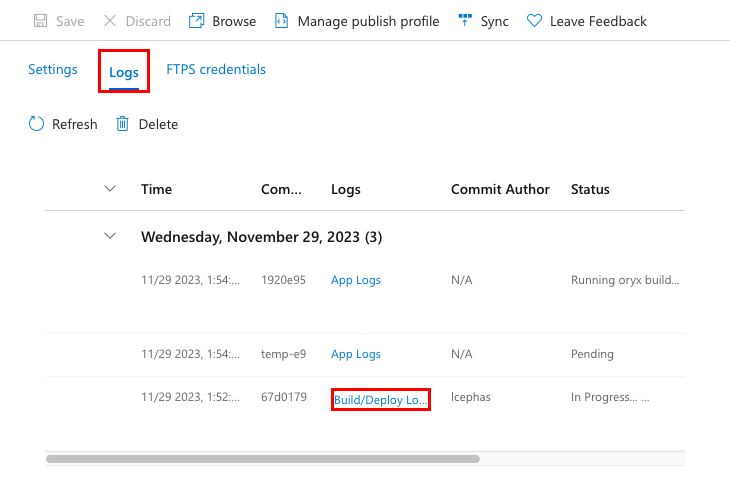This screenshot has height=481, width=730.
Task: Open Build/Deploy Logs for commit 67d0179
Action: 381,399
